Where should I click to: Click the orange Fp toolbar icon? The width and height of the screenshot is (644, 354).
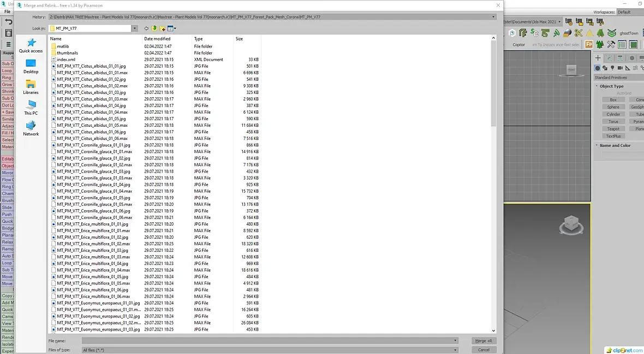point(589,44)
